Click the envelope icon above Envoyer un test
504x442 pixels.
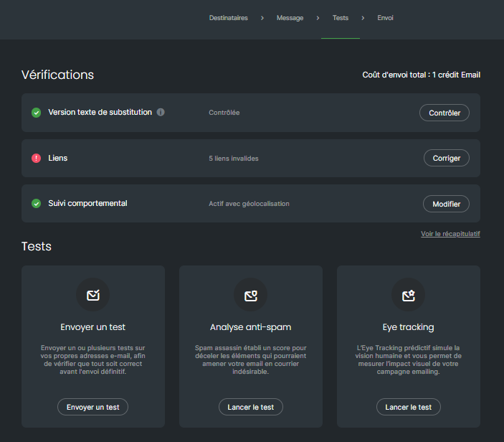pos(93,295)
